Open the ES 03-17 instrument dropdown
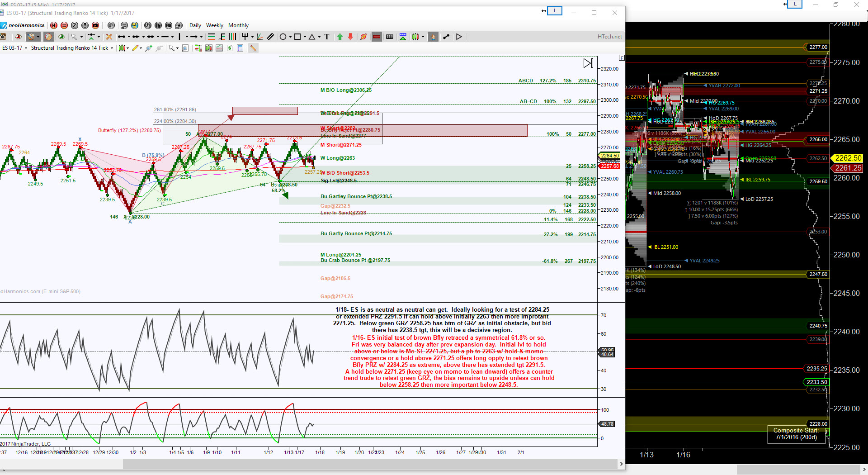The image size is (868, 475). tap(15, 48)
